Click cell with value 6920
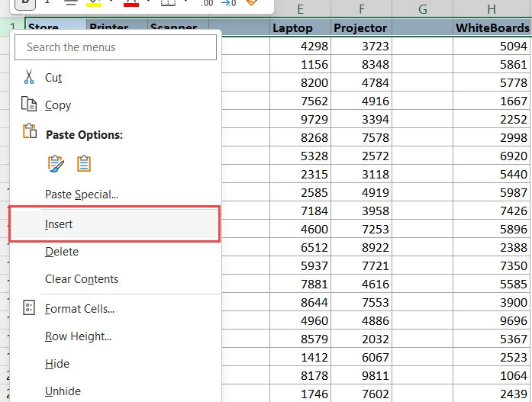Image resolution: width=532 pixels, height=402 pixels. [492, 156]
